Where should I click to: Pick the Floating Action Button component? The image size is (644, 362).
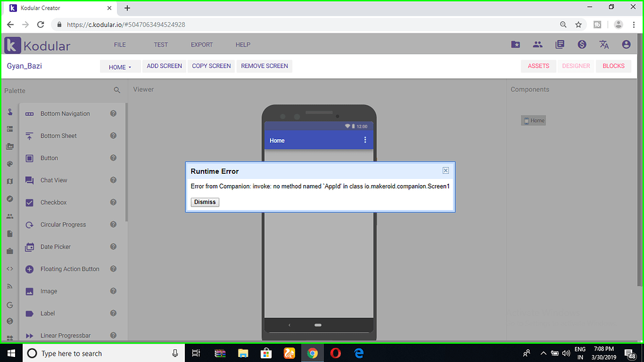(x=71, y=269)
